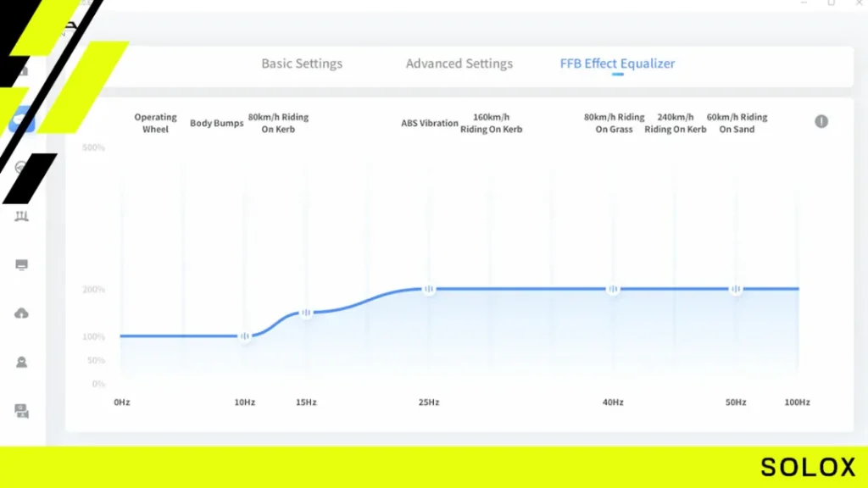Click the 200% axis value
The image size is (868, 488).
93,290
